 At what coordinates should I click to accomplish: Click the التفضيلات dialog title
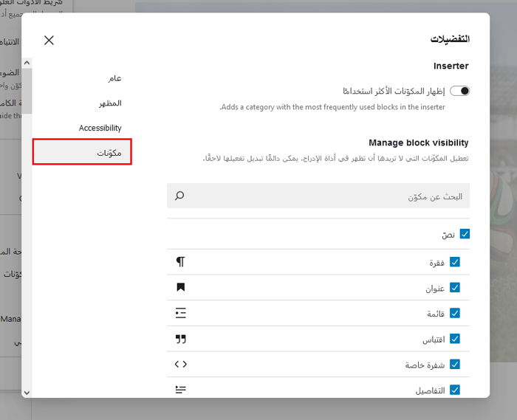tap(450, 39)
